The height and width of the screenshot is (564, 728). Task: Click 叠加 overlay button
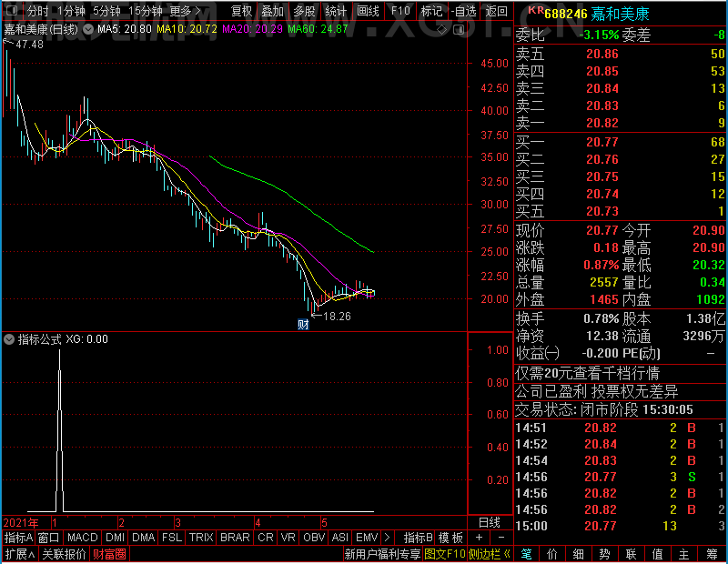coord(272,11)
